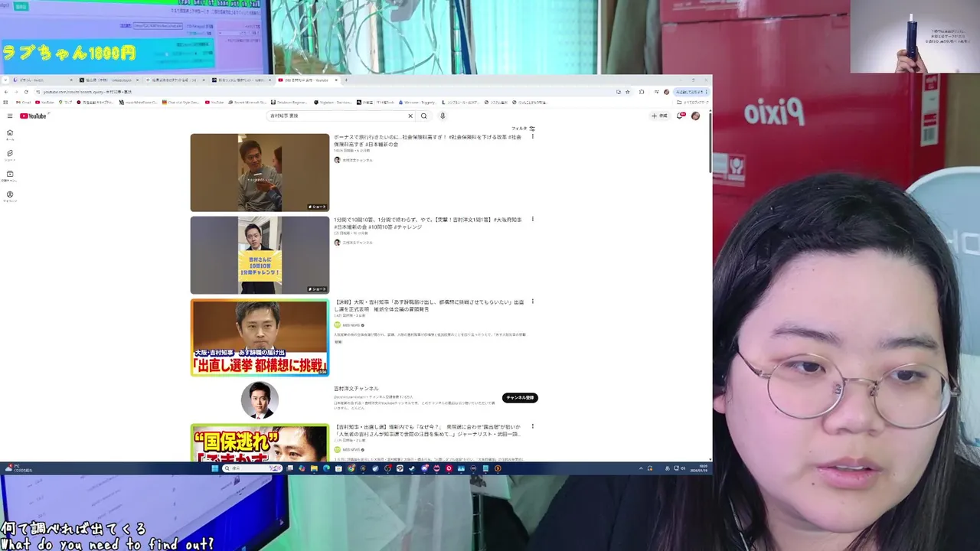Image resolution: width=980 pixels, height=551 pixels.
Task: Open the 【吉村知事・出直し選】 video title
Action: point(427,431)
